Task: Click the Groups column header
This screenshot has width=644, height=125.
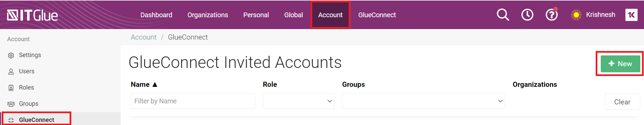Action: [353, 84]
